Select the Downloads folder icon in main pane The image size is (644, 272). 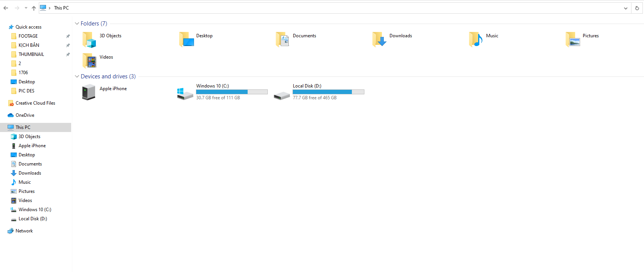[x=380, y=39]
